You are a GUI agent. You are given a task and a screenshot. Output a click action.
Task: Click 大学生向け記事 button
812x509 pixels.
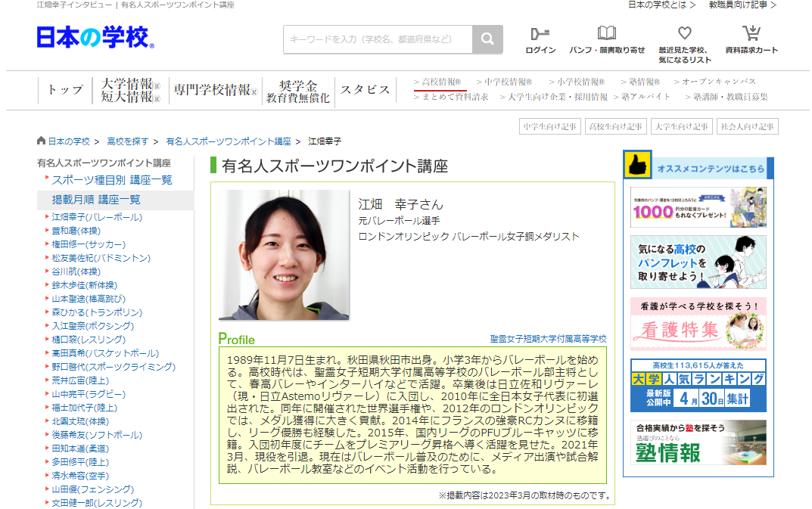[x=682, y=126]
